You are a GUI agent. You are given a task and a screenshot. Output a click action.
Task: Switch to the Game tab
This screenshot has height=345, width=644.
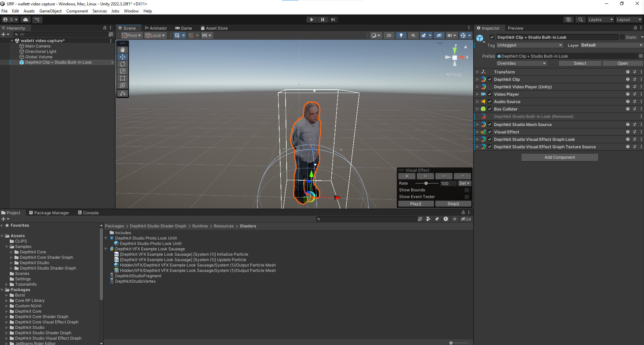pos(184,28)
